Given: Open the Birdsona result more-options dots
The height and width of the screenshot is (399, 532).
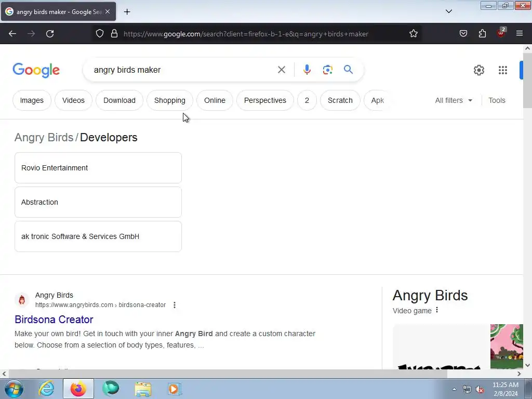Looking at the screenshot, I should pos(175,305).
